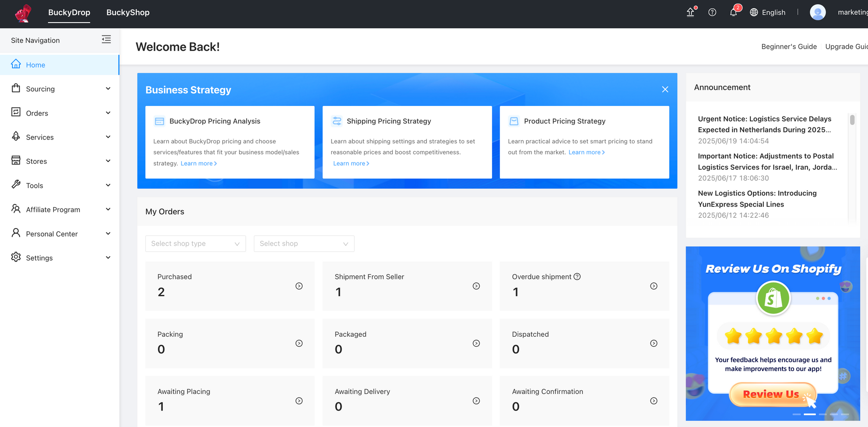Expand the Stores menu chevron
The width and height of the screenshot is (868, 427).
(108, 161)
